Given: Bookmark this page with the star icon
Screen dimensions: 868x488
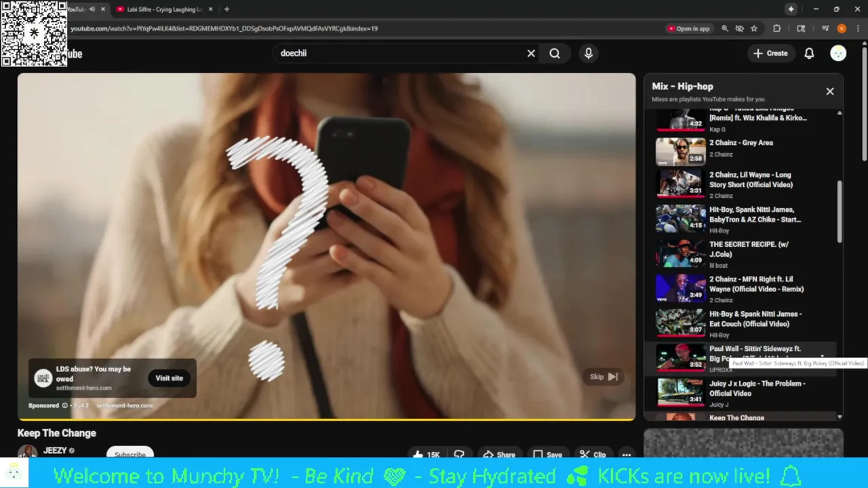Looking at the screenshot, I should [x=754, y=28].
